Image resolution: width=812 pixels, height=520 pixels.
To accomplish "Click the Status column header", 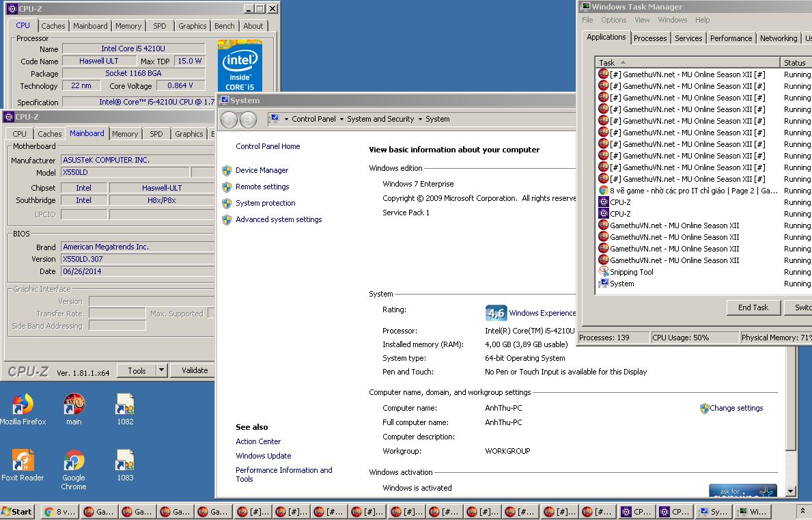I will [796, 63].
